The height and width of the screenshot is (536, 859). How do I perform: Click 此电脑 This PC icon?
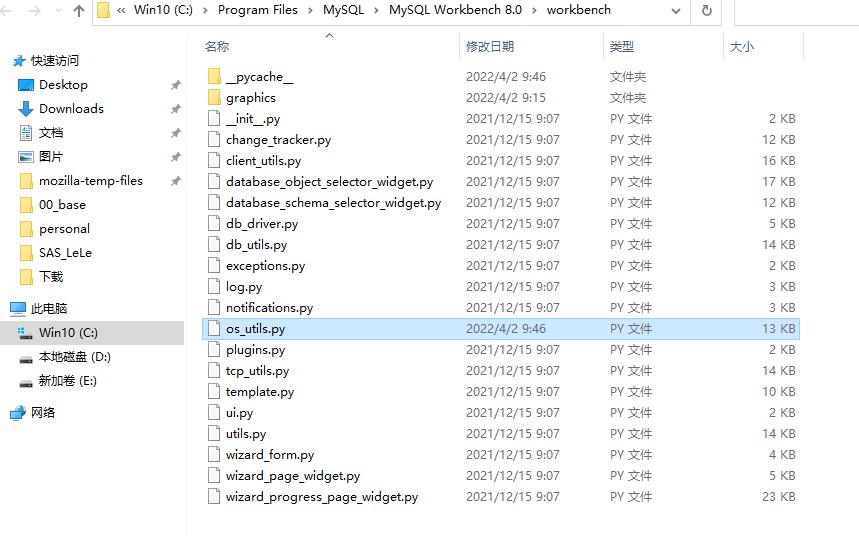tap(18, 309)
